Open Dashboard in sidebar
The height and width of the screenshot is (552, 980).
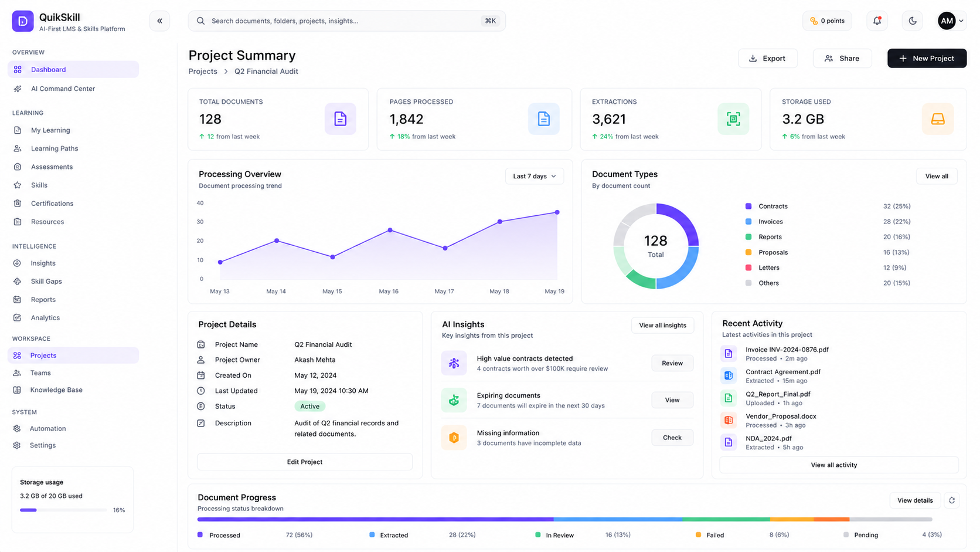[x=73, y=69]
